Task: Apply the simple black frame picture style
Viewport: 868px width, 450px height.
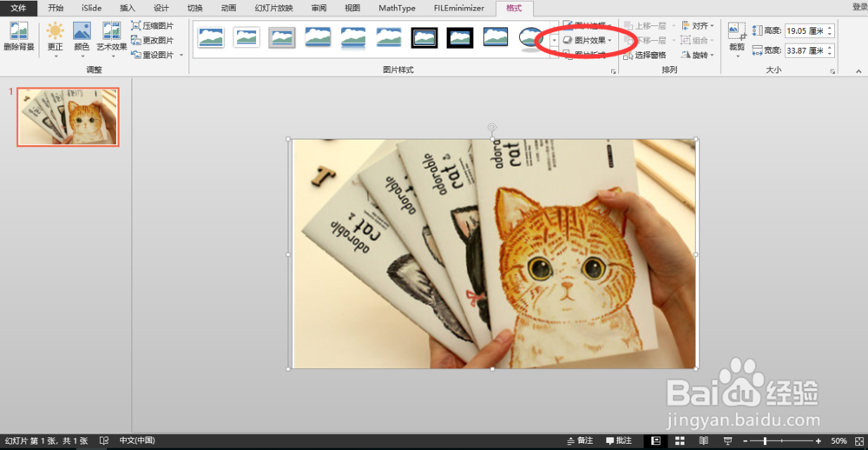Action: 496,37
